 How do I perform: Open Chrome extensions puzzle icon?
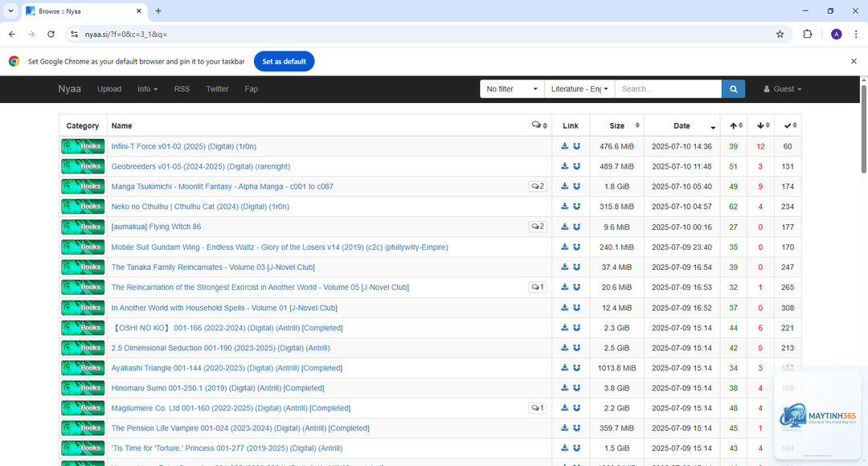coord(808,35)
